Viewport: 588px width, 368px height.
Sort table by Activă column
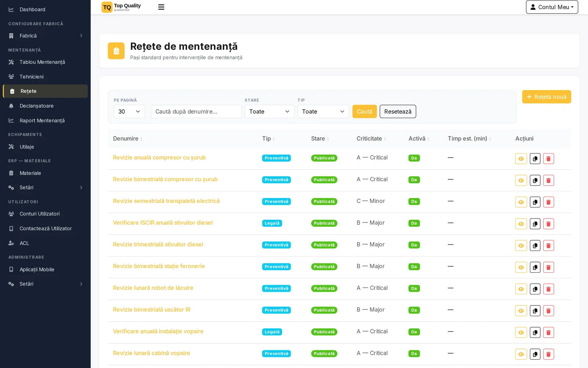pyautogui.click(x=419, y=139)
